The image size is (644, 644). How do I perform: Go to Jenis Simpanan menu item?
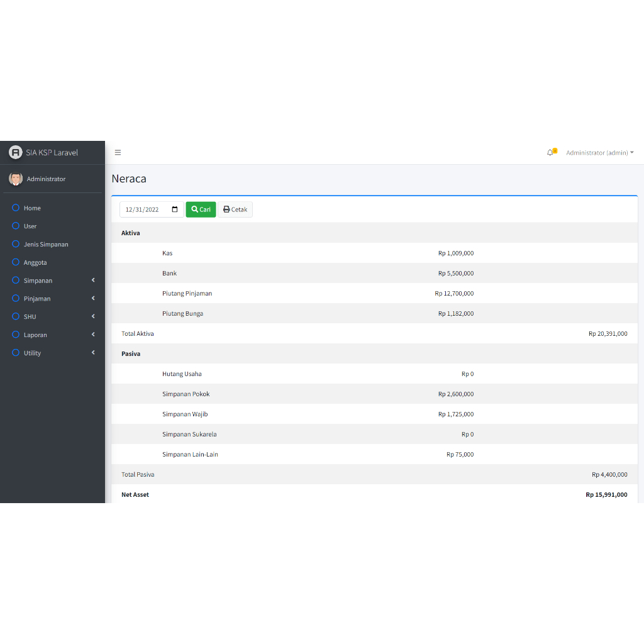click(x=46, y=244)
